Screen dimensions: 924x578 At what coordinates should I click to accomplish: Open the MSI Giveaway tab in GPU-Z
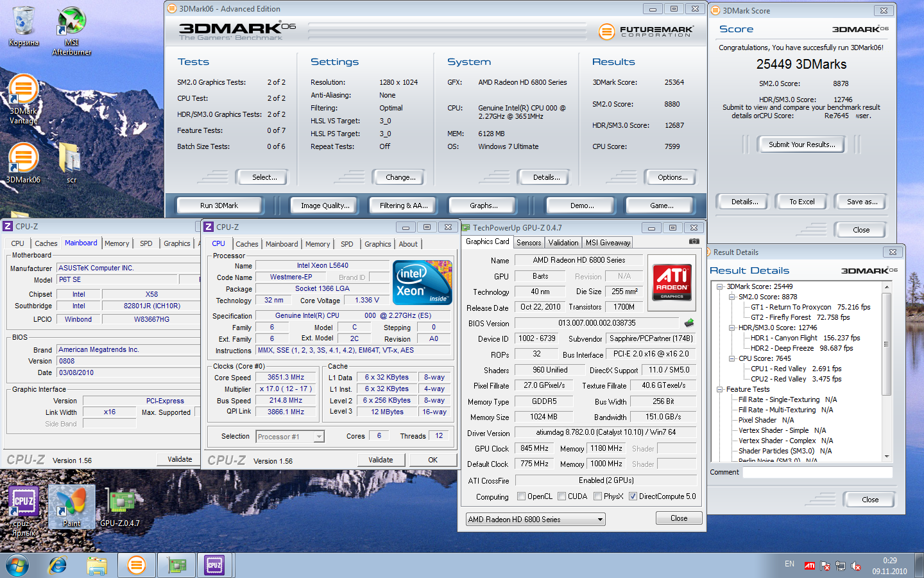click(x=608, y=243)
